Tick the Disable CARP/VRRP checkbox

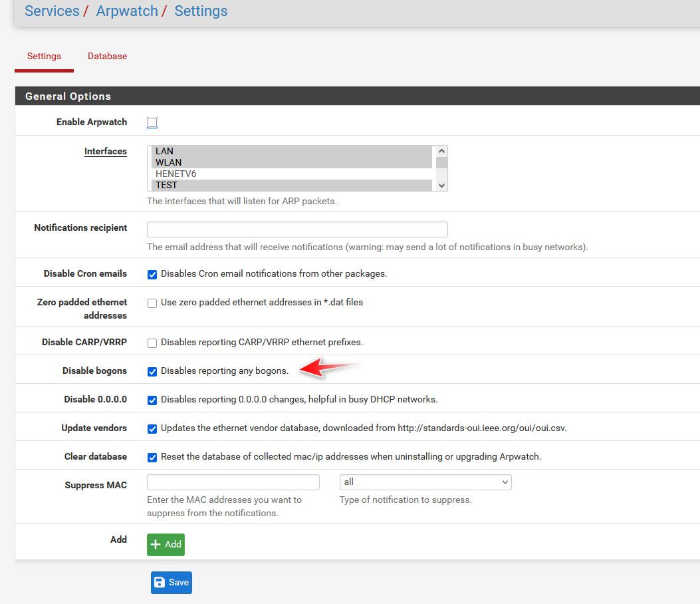coord(152,343)
